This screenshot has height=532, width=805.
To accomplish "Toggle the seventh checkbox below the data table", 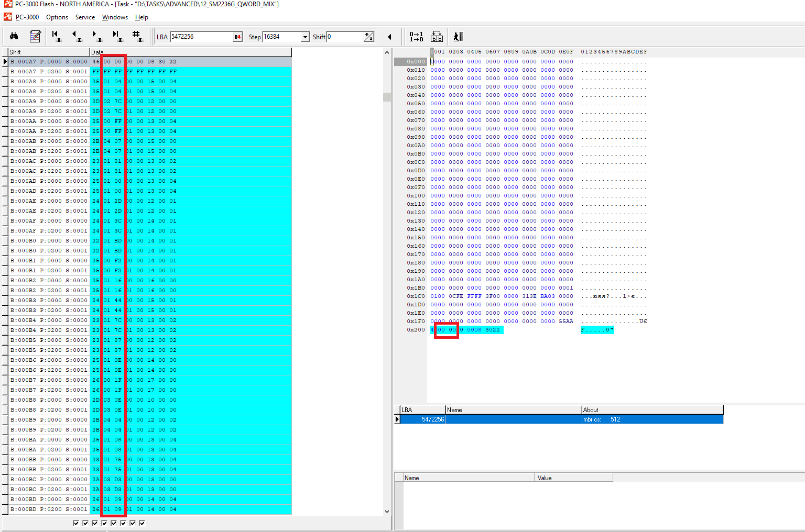I will pyautogui.click(x=133, y=523).
